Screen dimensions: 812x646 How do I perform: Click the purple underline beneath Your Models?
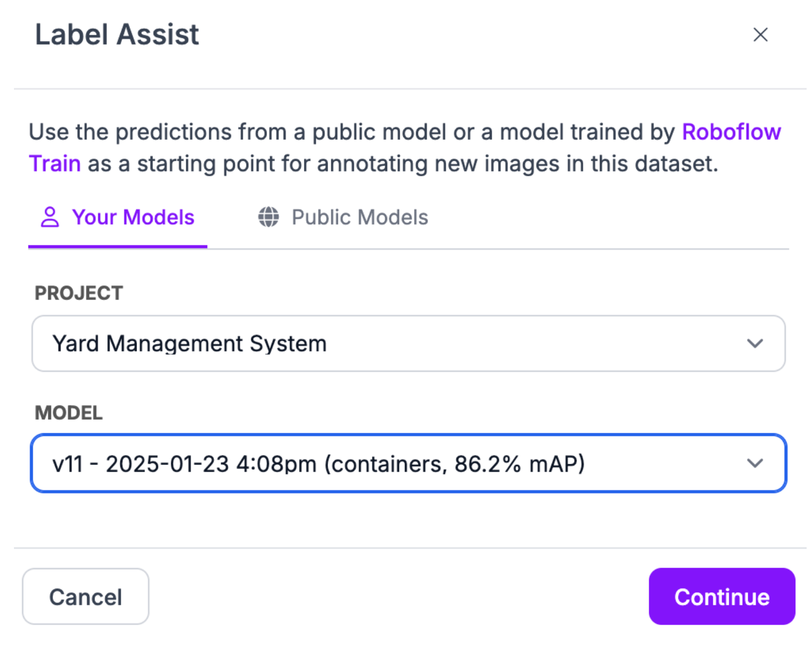click(118, 247)
